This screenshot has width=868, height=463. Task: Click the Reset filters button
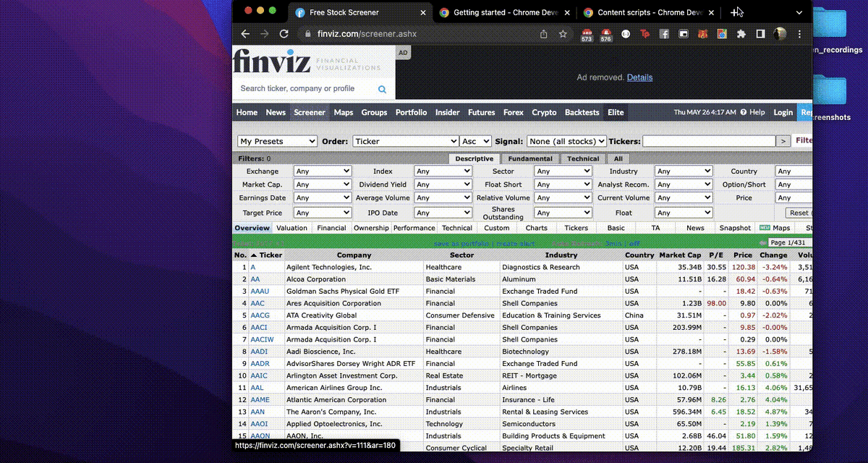coord(799,213)
